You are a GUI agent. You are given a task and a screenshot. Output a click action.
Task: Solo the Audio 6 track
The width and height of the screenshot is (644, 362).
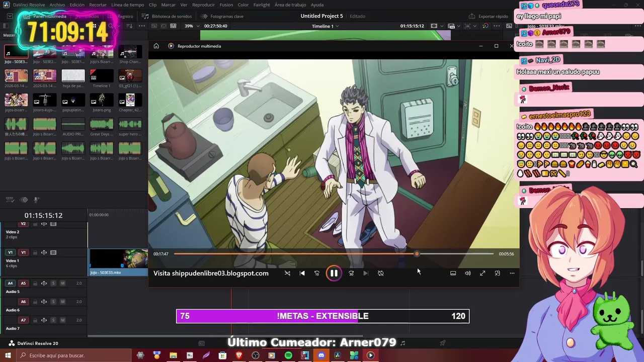point(53,302)
